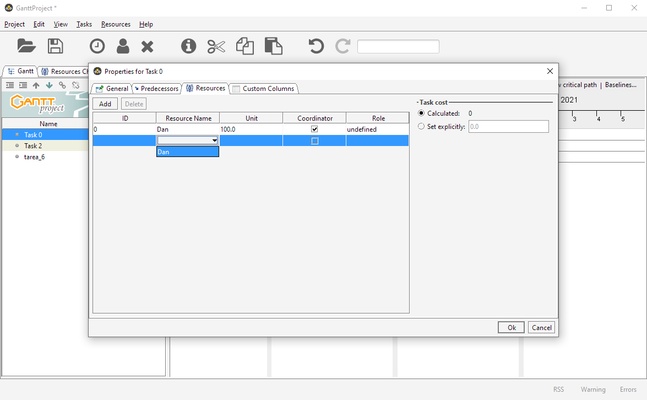Create new task via the clock icon
This screenshot has height=400, width=647.
(97, 46)
